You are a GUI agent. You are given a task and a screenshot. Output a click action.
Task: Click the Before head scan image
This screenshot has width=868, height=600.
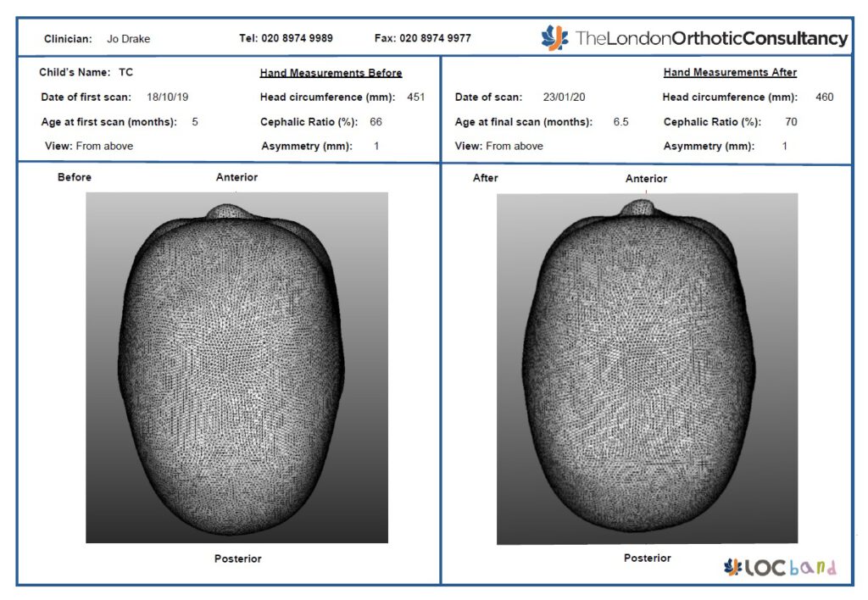tap(237, 368)
